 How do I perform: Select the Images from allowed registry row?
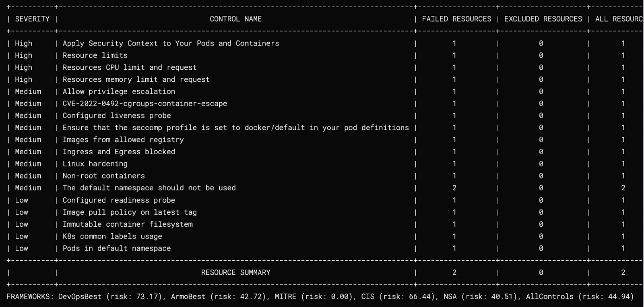tap(322, 140)
